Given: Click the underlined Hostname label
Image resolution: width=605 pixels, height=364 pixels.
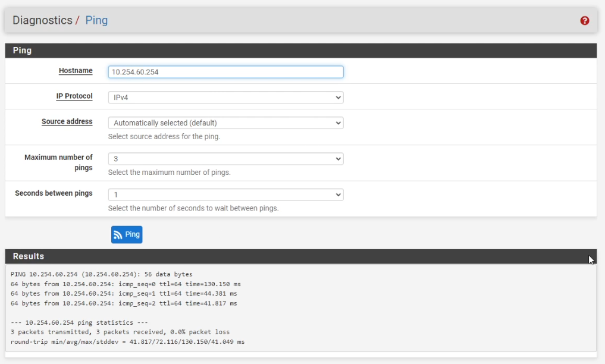Looking at the screenshot, I should (x=76, y=71).
